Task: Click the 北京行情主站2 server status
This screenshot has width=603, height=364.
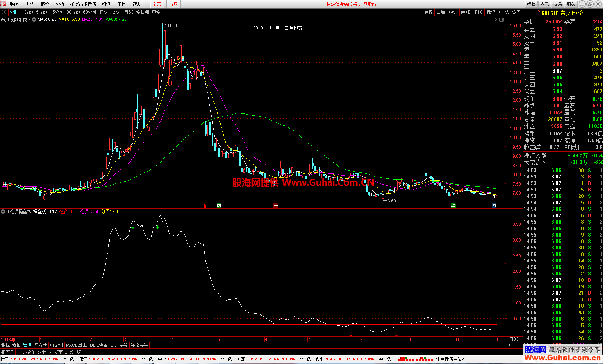Action: click(450, 359)
